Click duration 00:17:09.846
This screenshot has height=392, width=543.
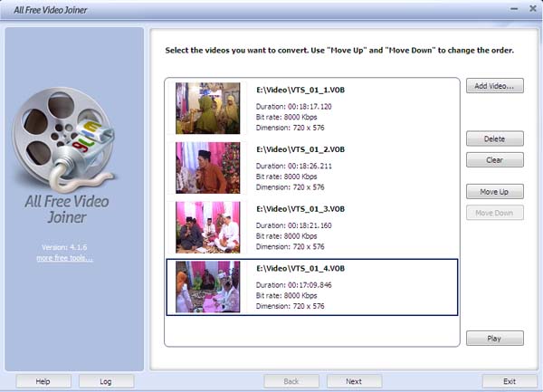point(310,285)
